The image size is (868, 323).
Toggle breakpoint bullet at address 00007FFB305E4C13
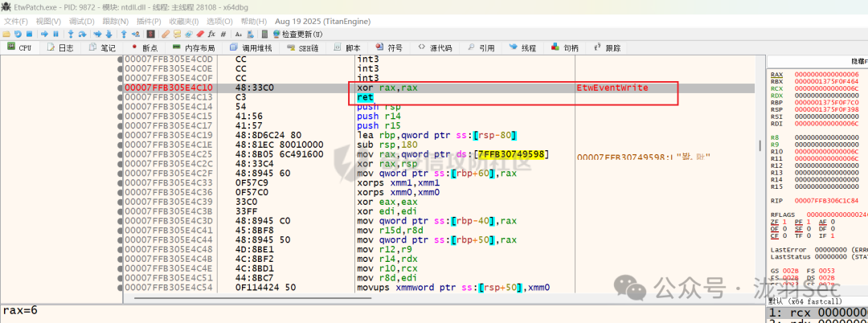pos(120,97)
